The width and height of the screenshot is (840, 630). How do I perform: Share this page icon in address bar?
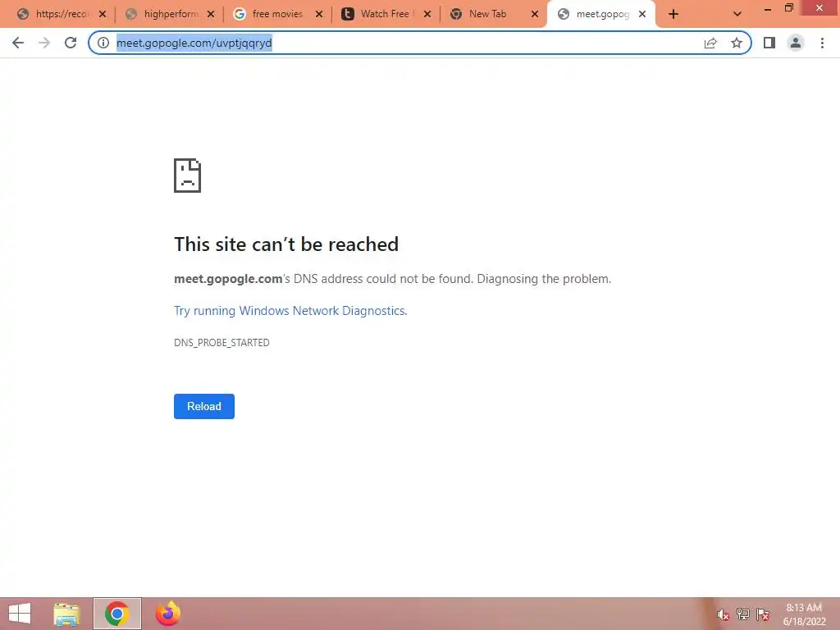coord(710,43)
